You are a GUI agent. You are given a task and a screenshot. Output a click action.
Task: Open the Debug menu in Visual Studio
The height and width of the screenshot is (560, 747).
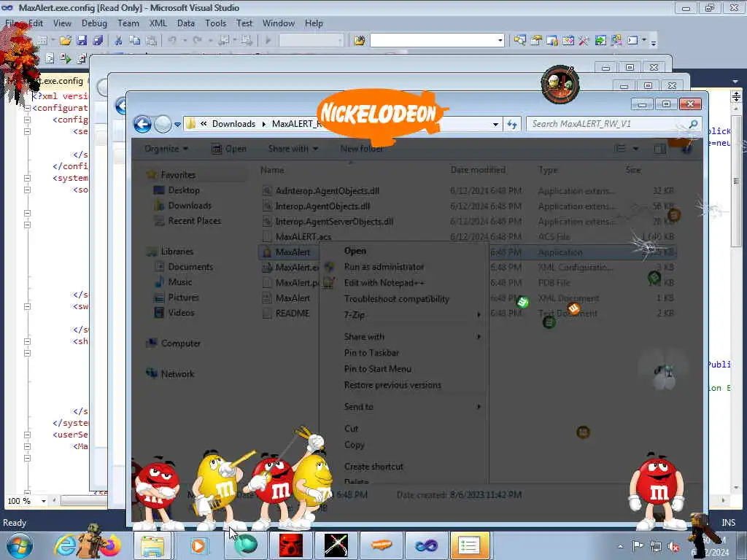pyautogui.click(x=94, y=23)
